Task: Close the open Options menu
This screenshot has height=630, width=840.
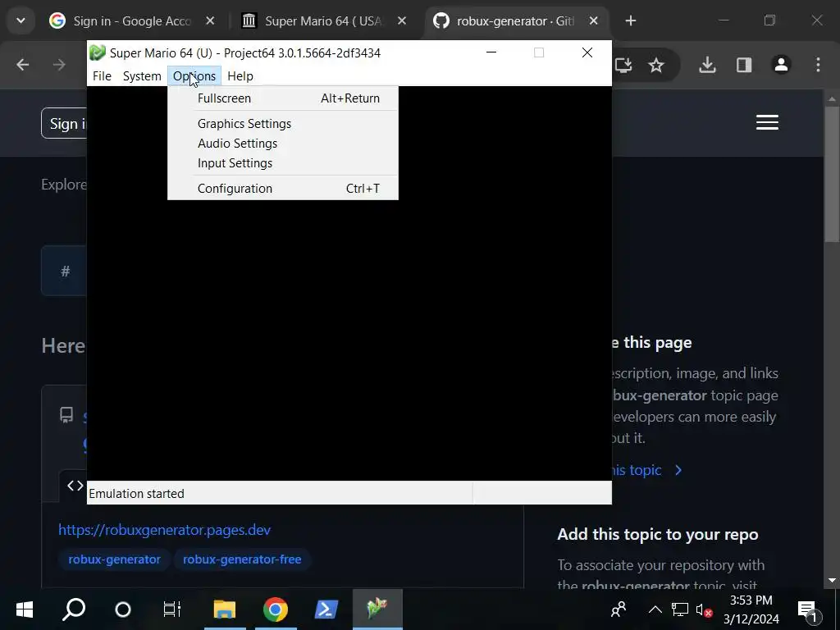Action: pos(194,76)
